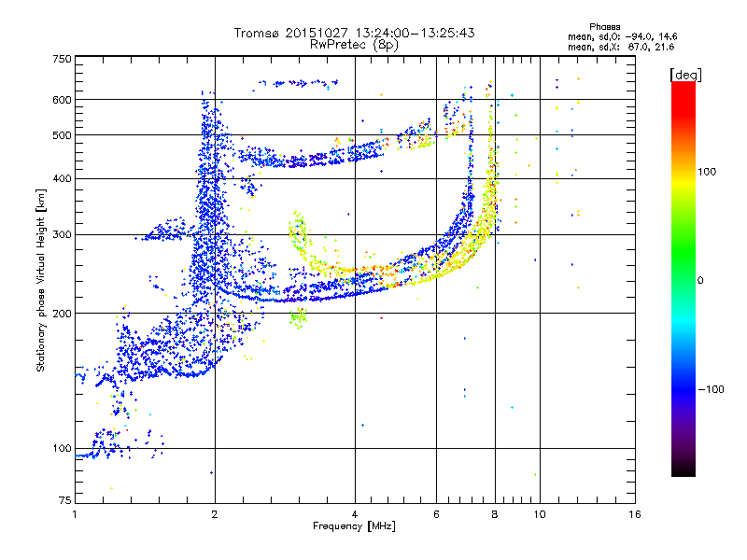
Task: Click the black bottom end of the colorbar
Action: (684, 469)
